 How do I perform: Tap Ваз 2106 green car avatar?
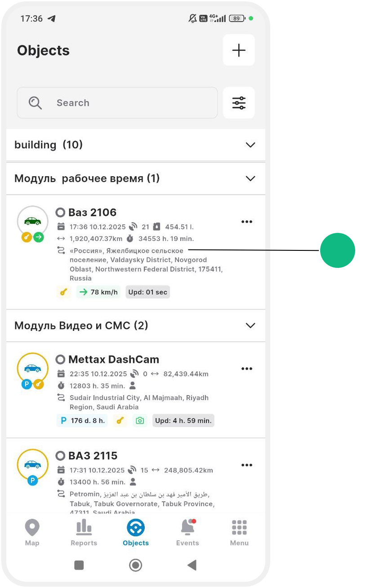(x=32, y=221)
